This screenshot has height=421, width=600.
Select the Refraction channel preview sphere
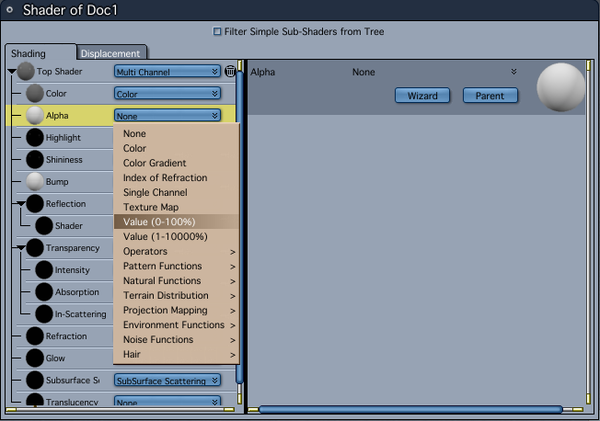coord(34,336)
